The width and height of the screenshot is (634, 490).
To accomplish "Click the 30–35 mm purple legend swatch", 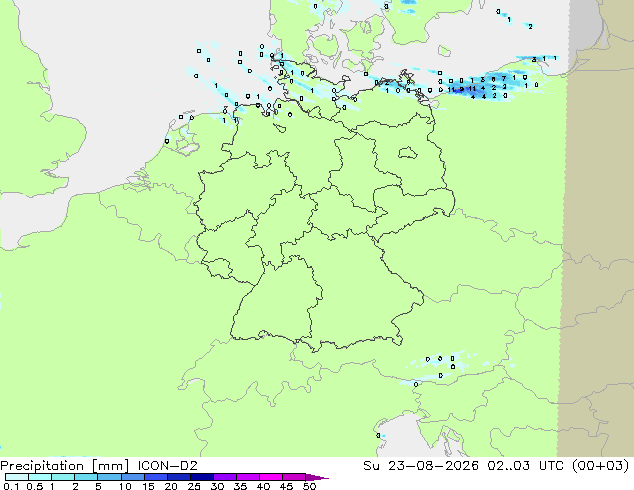I will click(225, 477).
